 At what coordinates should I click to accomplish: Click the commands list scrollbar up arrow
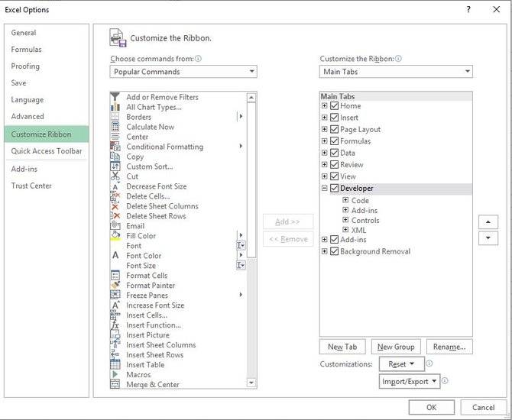point(251,97)
